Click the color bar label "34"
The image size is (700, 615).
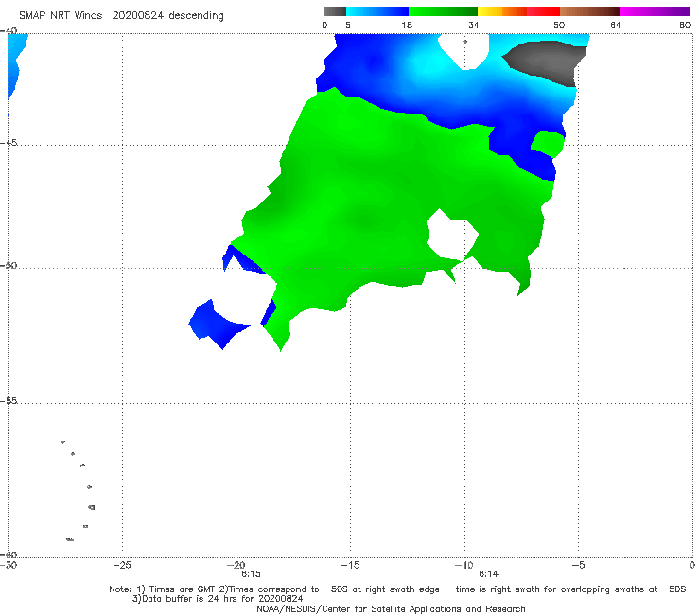point(474,25)
